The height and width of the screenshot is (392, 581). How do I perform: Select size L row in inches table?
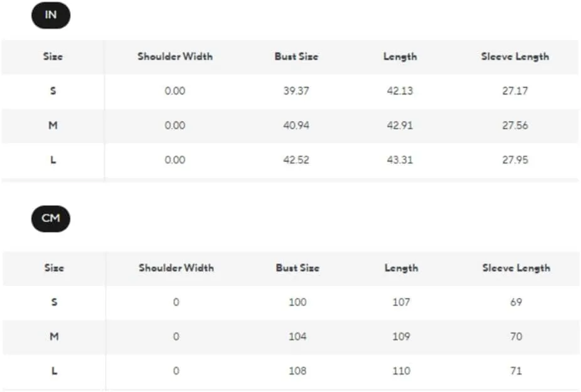pos(290,160)
